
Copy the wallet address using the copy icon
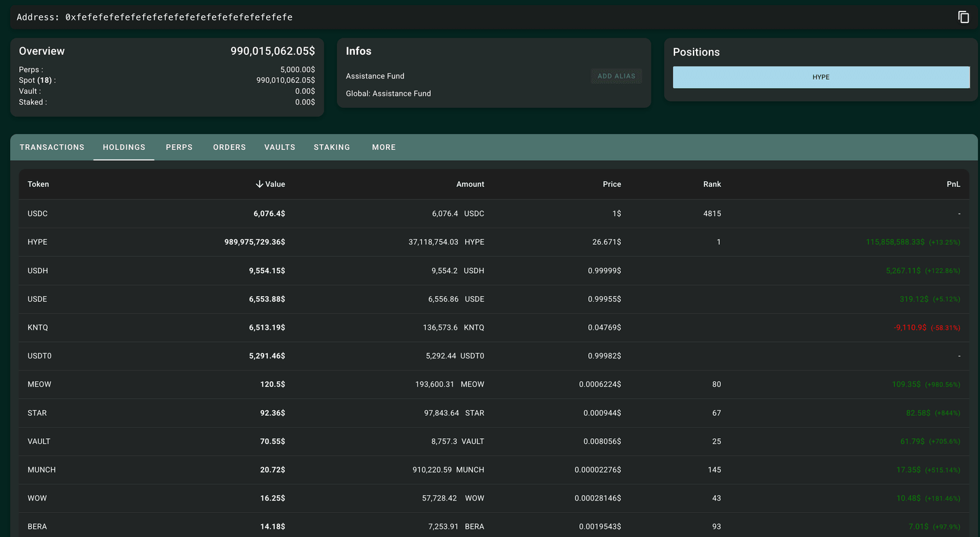963,17
